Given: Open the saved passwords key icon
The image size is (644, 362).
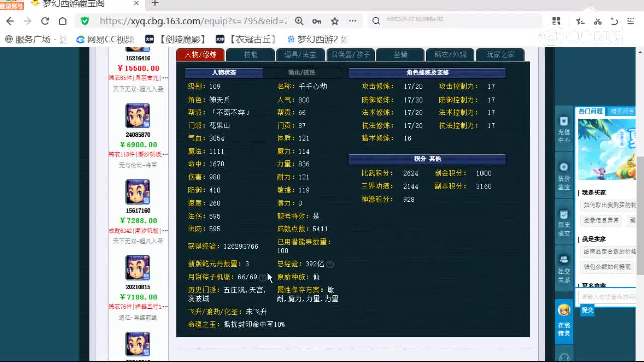Looking at the screenshot, I should [x=317, y=21].
